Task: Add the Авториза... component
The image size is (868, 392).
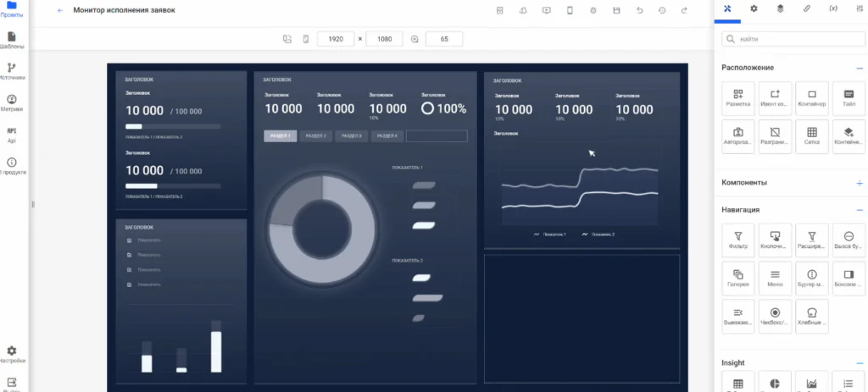Action: point(738,136)
